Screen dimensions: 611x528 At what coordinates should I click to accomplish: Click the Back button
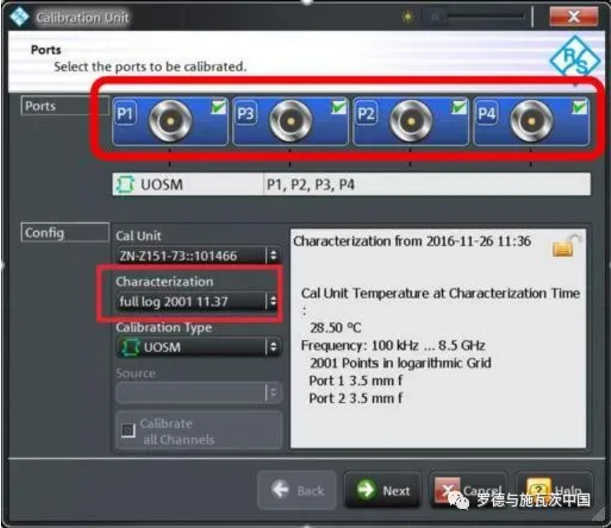(297, 490)
